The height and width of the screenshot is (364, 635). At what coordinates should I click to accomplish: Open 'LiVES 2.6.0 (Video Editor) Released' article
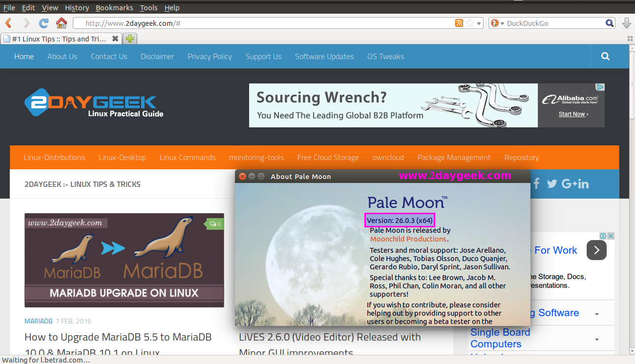point(330,344)
